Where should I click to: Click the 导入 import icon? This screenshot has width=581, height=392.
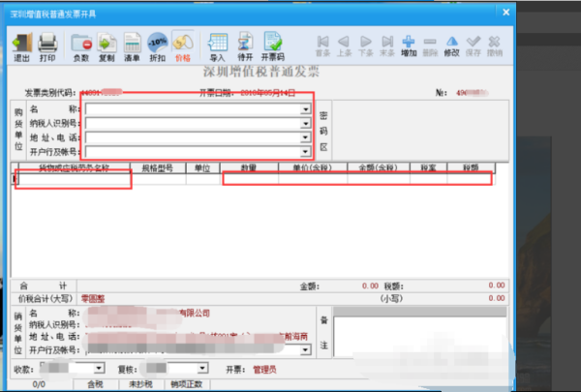[218, 47]
